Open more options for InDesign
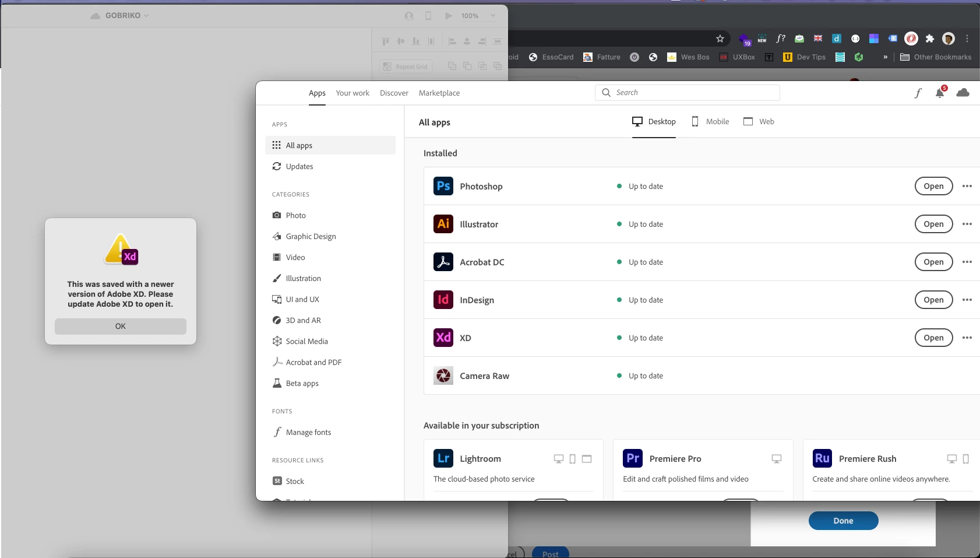This screenshot has width=980, height=558. 967,300
